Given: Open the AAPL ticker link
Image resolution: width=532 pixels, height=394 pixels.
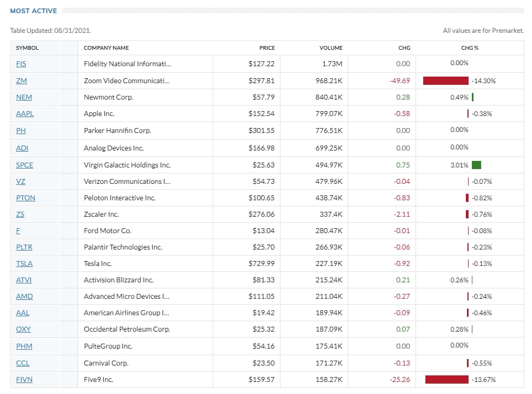Looking at the screenshot, I should point(25,113).
